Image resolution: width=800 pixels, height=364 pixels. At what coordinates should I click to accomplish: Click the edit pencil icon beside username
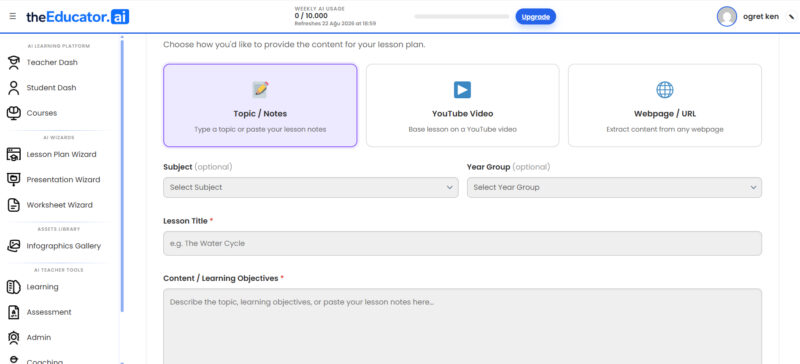click(x=791, y=17)
